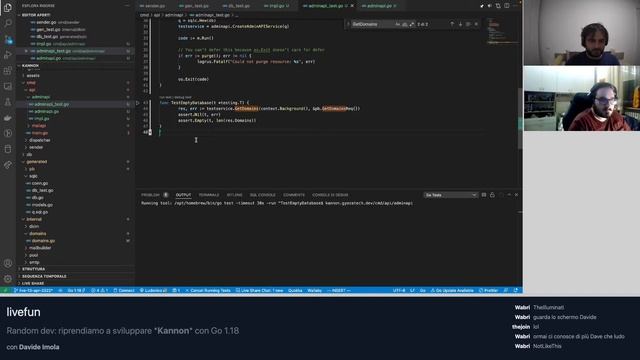Open the Explorer view in activity bar
This screenshot has height=360, width=640.
pos(8,8)
